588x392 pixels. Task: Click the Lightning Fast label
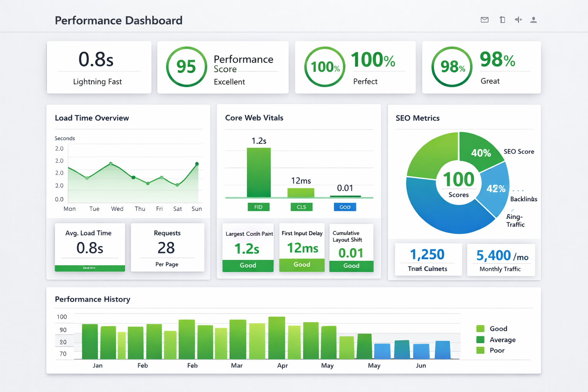pos(97,82)
